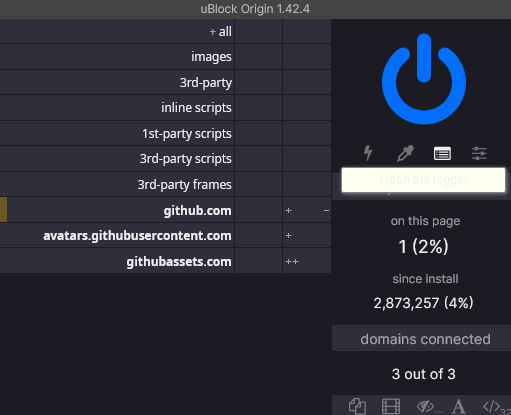This screenshot has height=415, width=511.
Task: Click '2,873,257 (4%)' since install count
Action: [x=423, y=303]
